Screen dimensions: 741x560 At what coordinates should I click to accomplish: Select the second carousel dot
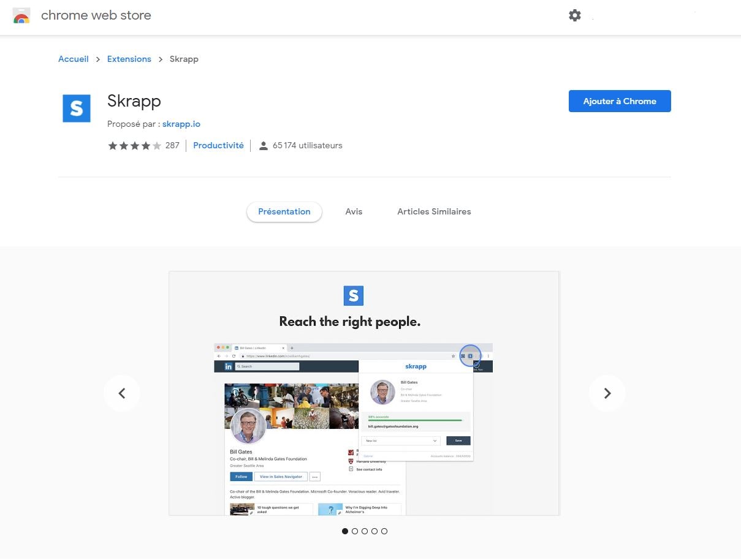pos(355,531)
